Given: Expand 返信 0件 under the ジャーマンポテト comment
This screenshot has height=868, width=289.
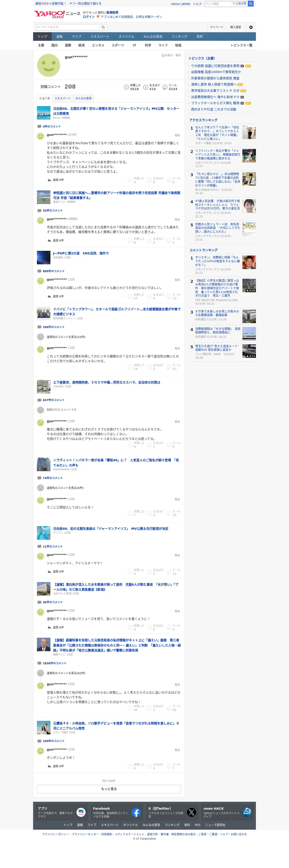Looking at the screenshot, I should (56, 572).
